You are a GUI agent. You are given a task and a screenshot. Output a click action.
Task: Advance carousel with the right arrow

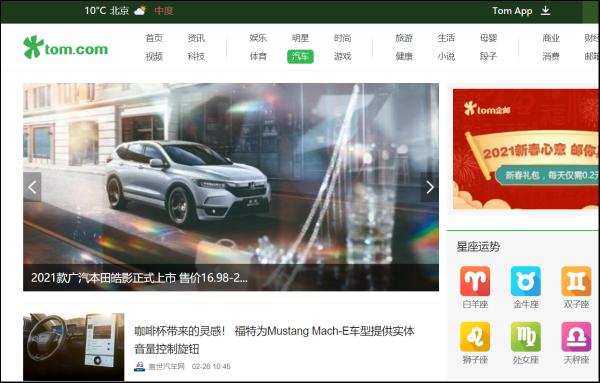[430, 187]
